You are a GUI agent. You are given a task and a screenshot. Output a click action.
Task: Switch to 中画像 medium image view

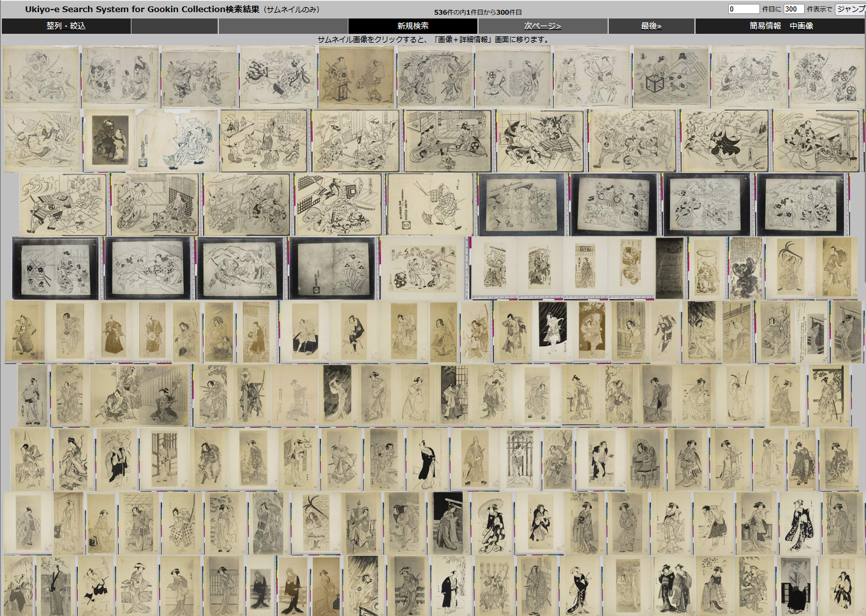802,26
